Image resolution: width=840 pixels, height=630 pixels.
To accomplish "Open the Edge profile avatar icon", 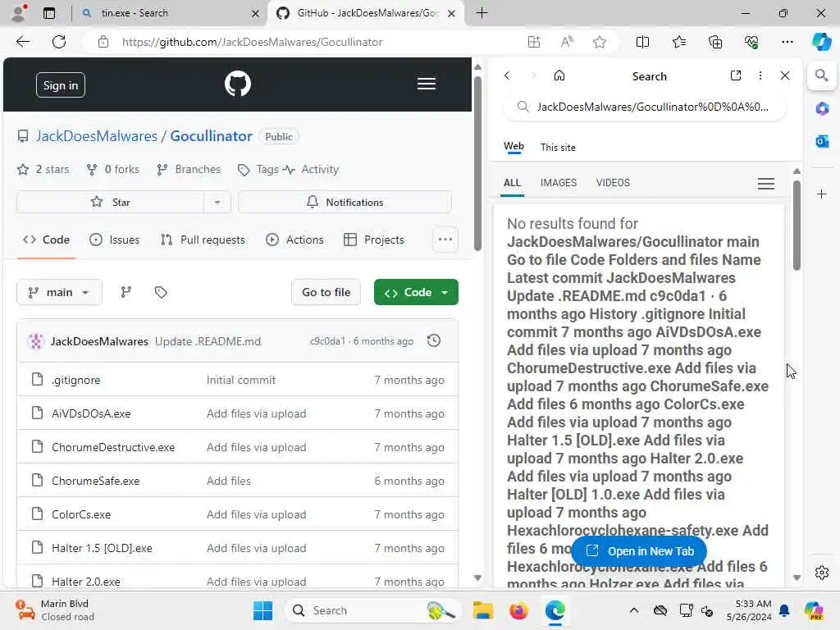I will coord(19,13).
